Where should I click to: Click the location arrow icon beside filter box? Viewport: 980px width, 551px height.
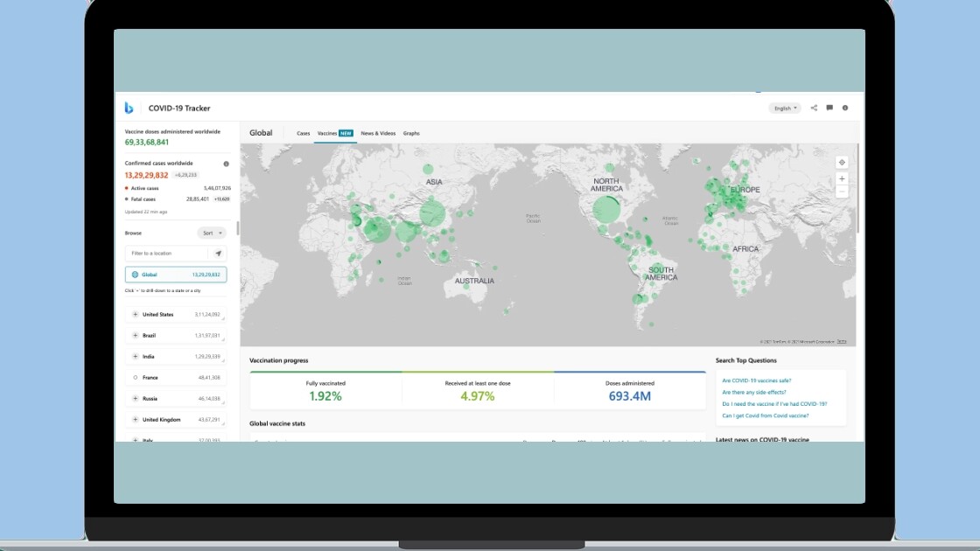219,254
